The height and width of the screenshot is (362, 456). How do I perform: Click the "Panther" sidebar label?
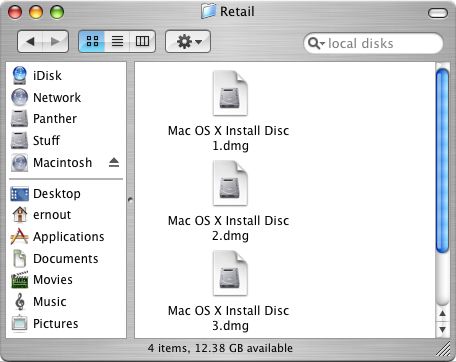[x=55, y=119]
